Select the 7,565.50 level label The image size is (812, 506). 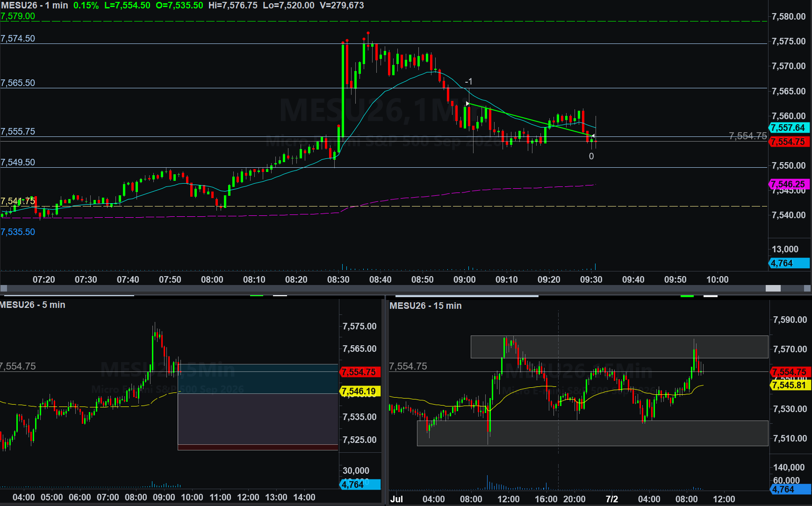pyautogui.click(x=18, y=83)
